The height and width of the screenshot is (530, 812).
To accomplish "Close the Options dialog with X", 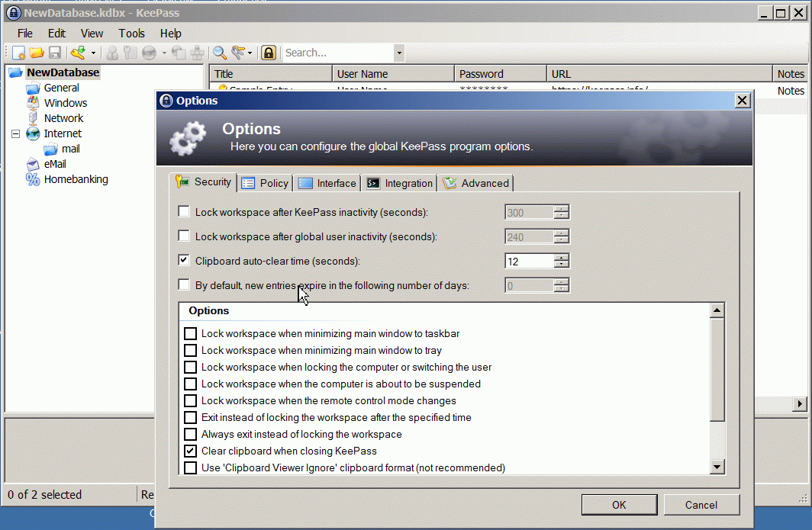I will (742, 101).
